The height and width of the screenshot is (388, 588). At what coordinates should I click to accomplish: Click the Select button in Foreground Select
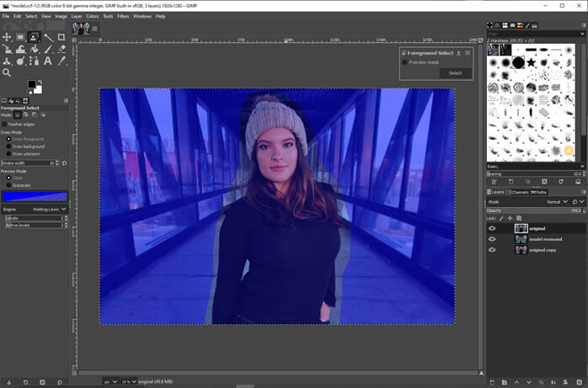pyautogui.click(x=456, y=73)
